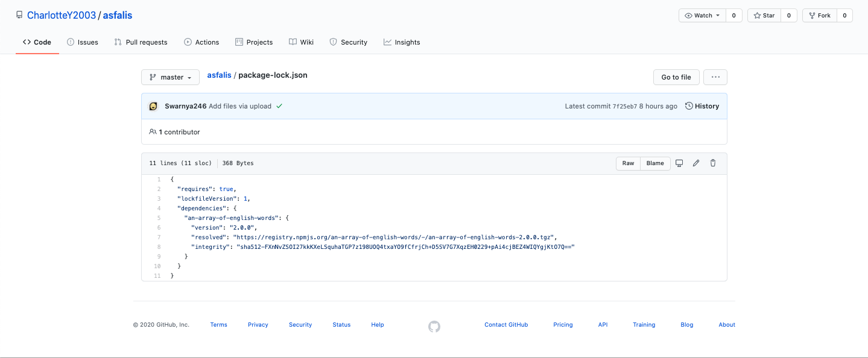The height and width of the screenshot is (358, 868).
Task: Open API footer link
Action: point(603,325)
